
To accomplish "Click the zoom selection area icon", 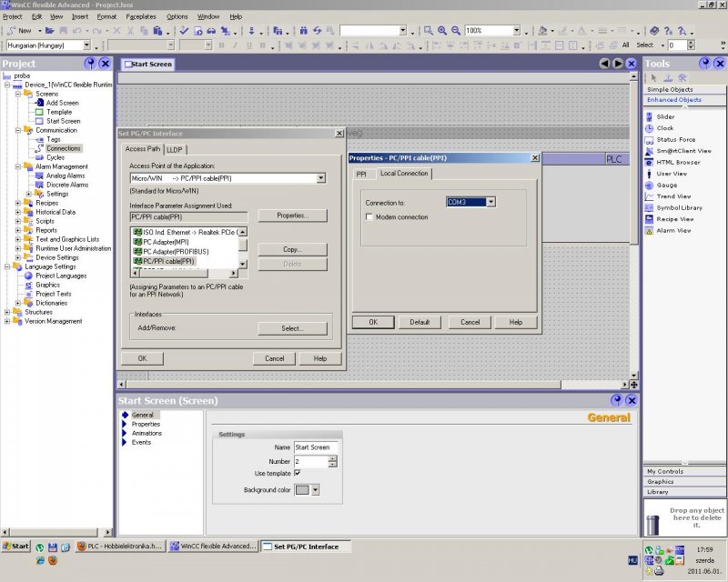I will [428, 31].
